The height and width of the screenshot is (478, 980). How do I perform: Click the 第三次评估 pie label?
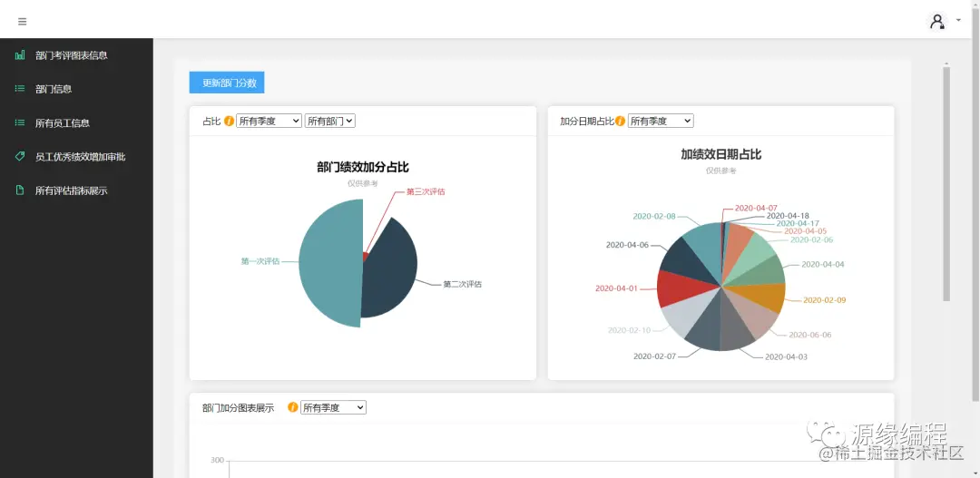point(426,191)
